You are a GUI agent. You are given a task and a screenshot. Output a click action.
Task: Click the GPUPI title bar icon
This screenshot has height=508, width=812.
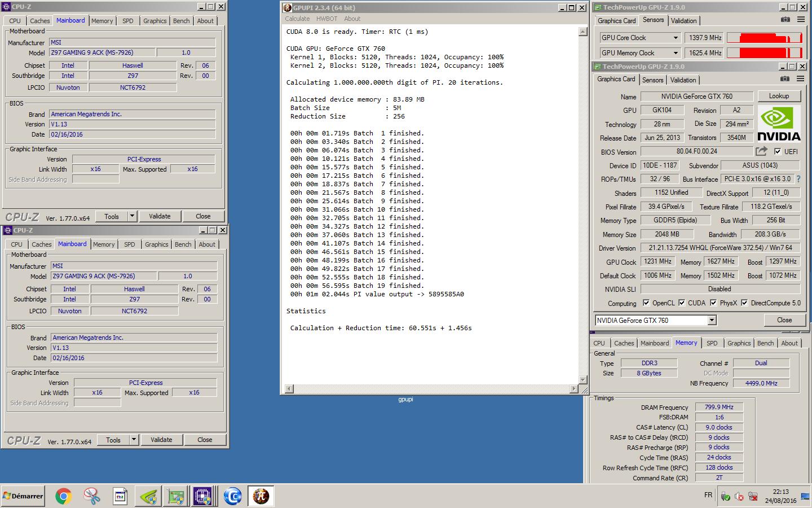[288, 8]
